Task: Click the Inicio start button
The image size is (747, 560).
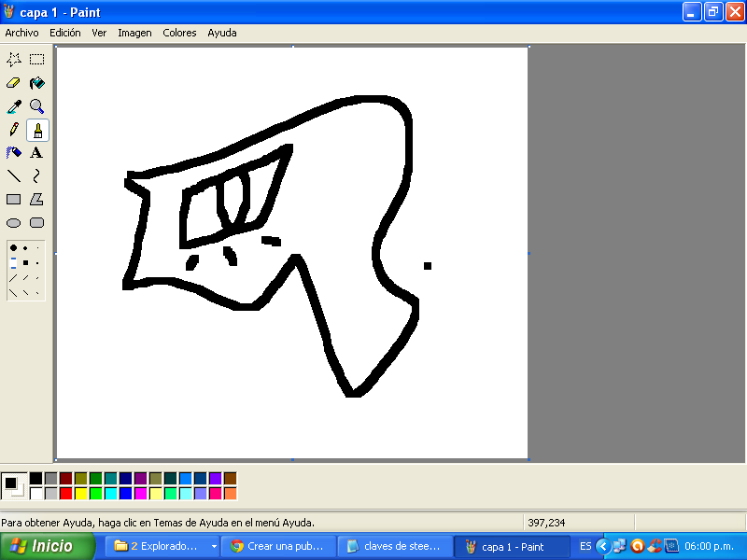Action: click(47, 546)
